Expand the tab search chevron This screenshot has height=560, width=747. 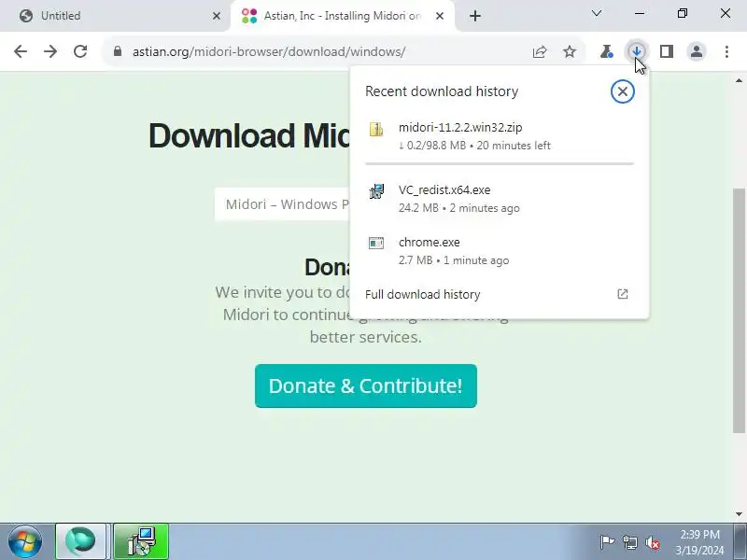click(597, 13)
